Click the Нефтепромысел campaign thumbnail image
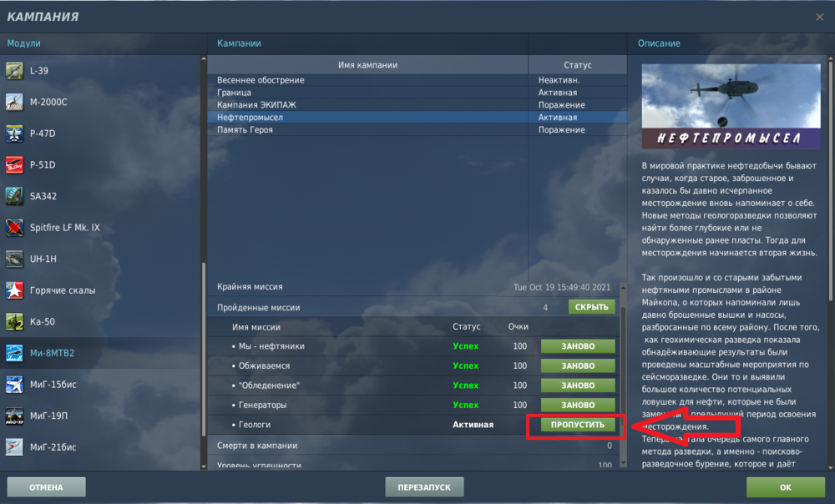Image resolution: width=835 pixels, height=504 pixels. [x=731, y=107]
